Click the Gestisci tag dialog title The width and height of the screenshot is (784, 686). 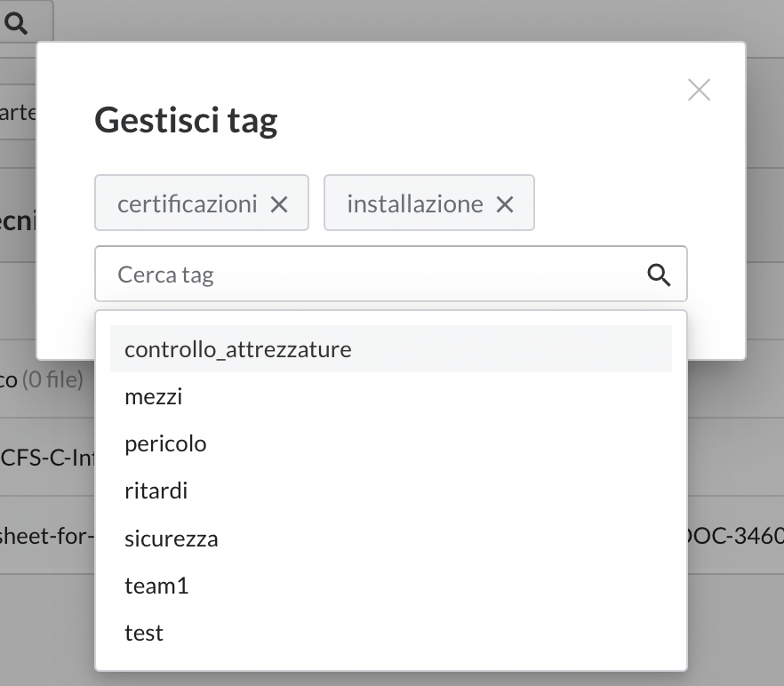tap(186, 121)
